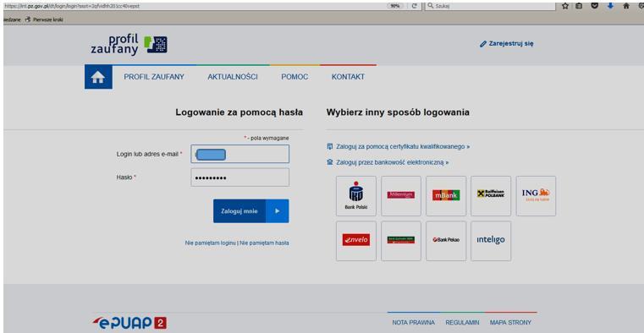This screenshot has height=333, width=644.
Task: Open the KONTAKT menu item
Action: coord(348,77)
